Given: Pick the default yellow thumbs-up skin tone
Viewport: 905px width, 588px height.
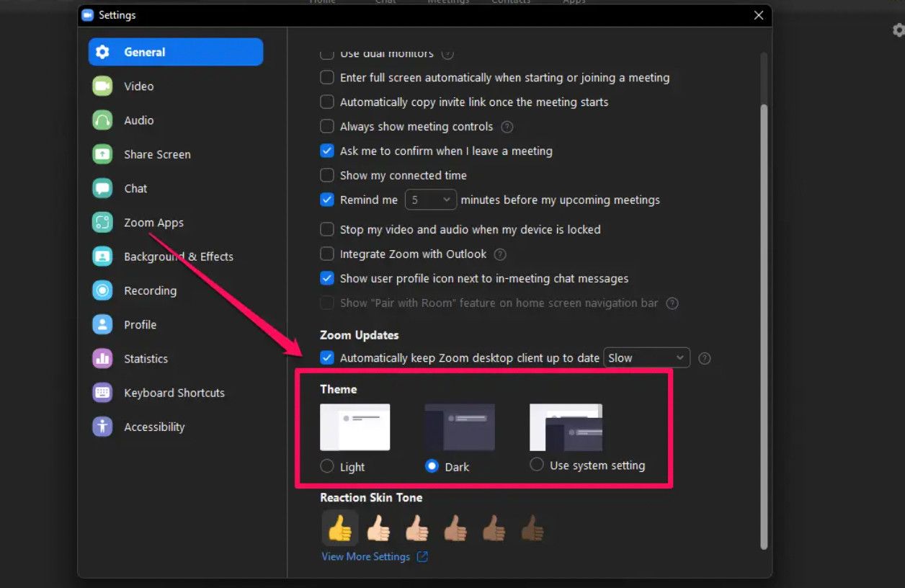Looking at the screenshot, I should pos(340,528).
